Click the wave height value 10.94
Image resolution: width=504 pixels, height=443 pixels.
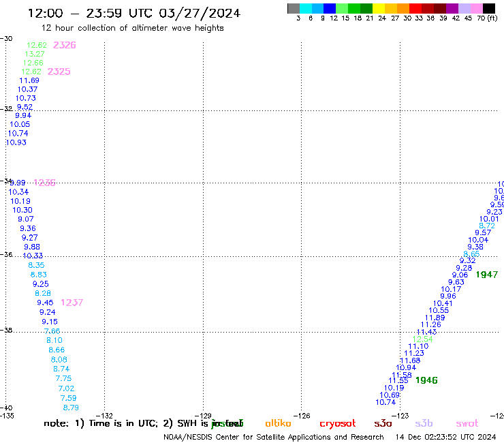[x=406, y=367]
